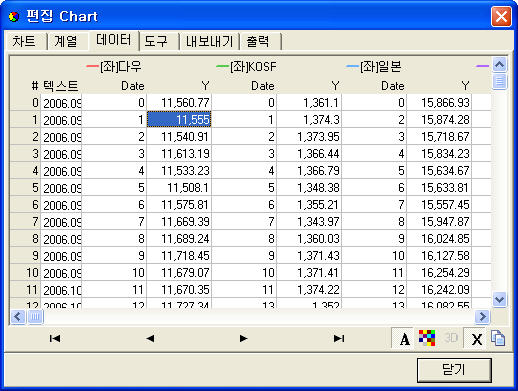The width and height of the screenshot is (518, 391).
Task: Open the 내보내기 tab
Action: [x=210, y=42]
